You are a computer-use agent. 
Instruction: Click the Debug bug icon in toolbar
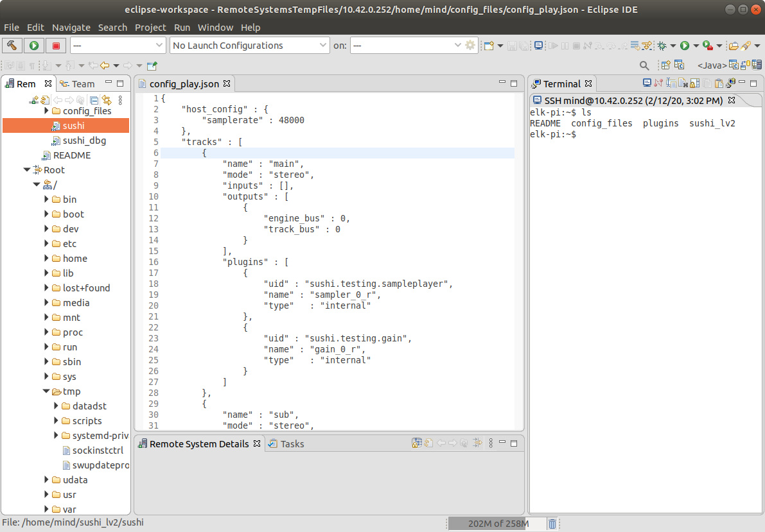pyautogui.click(x=662, y=46)
